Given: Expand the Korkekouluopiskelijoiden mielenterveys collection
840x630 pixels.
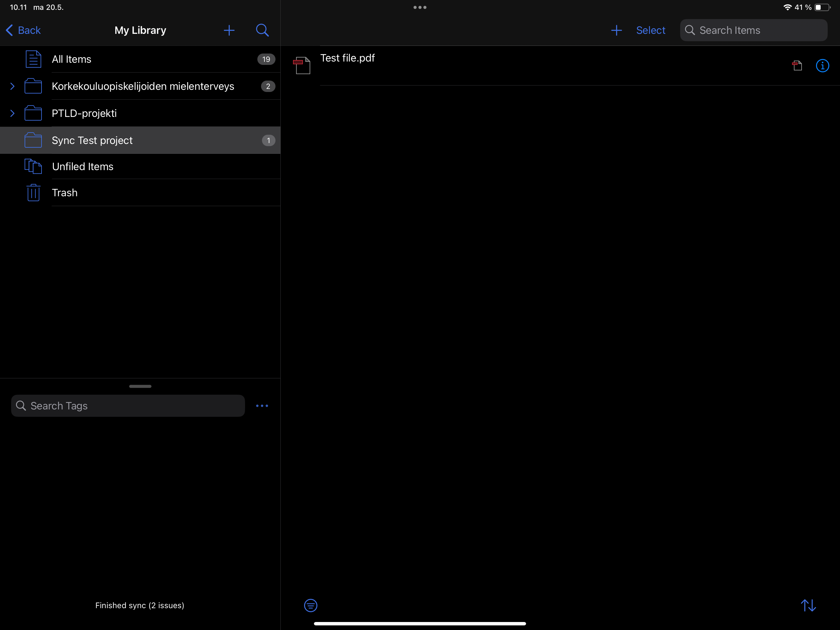Looking at the screenshot, I should tap(12, 86).
